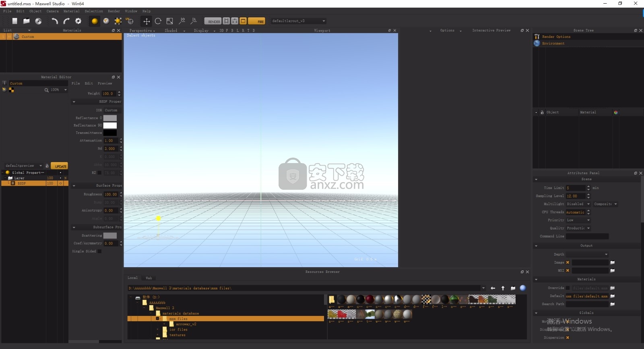Select the yellow sphere object selection mode icon
This screenshot has height=349, width=644.
tap(95, 21)
